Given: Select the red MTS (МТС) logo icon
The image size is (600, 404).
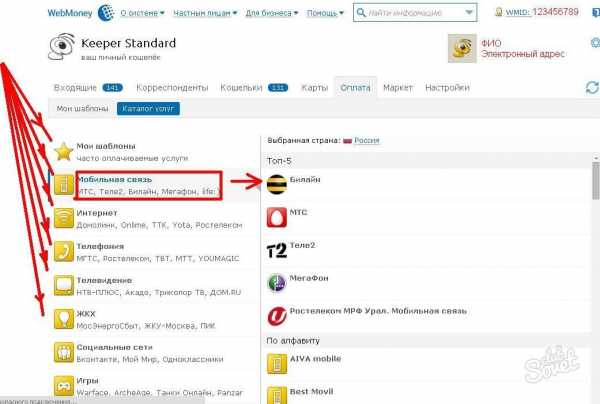Looking at the screenshot, I should (x=277, y=215).
